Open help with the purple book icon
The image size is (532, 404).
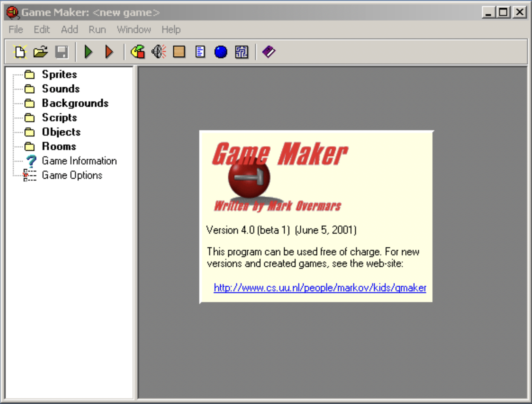click(268, 52)
